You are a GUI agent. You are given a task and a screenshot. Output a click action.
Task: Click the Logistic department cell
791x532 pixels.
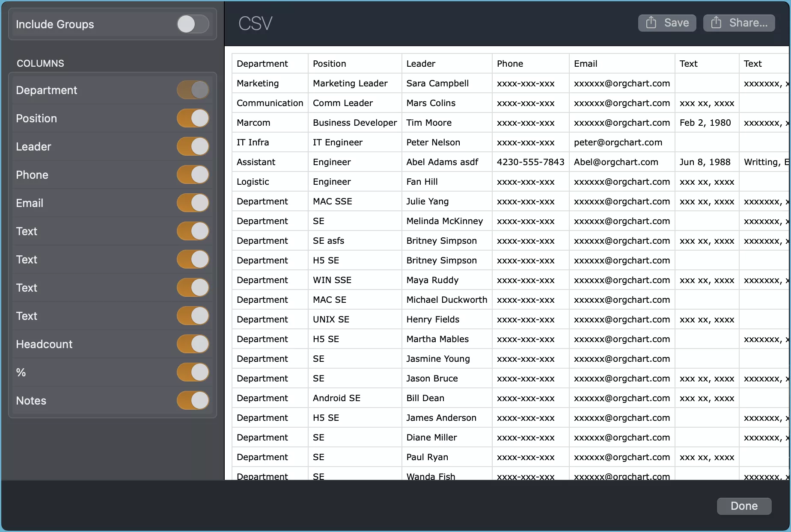click(x=270, y=182)
